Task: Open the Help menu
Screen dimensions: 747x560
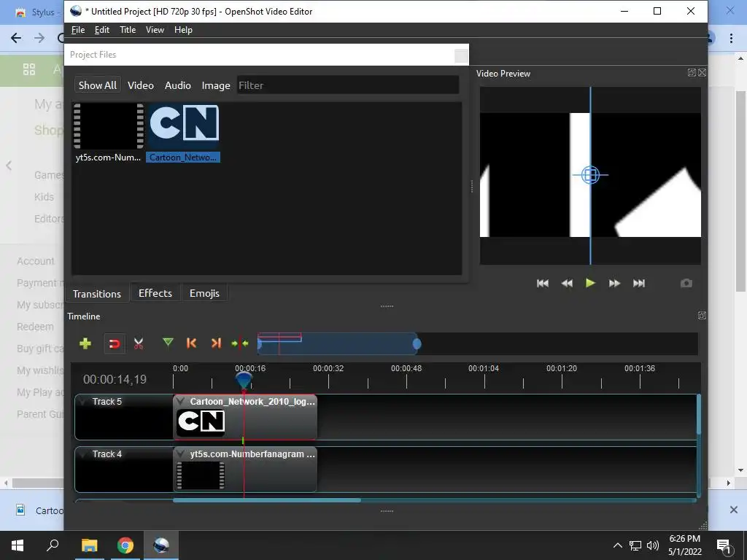Action: (x=183, y=30)
